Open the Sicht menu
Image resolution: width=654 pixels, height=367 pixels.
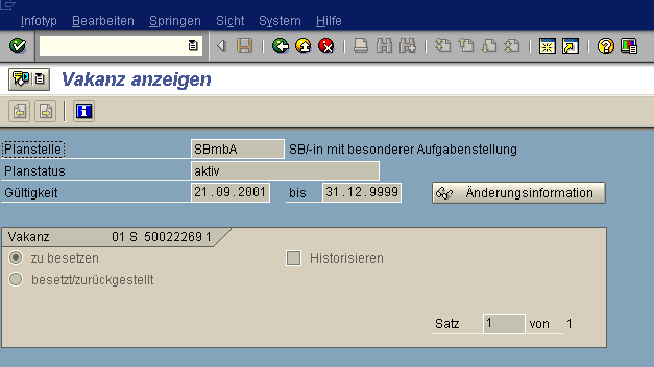point(230,21)
